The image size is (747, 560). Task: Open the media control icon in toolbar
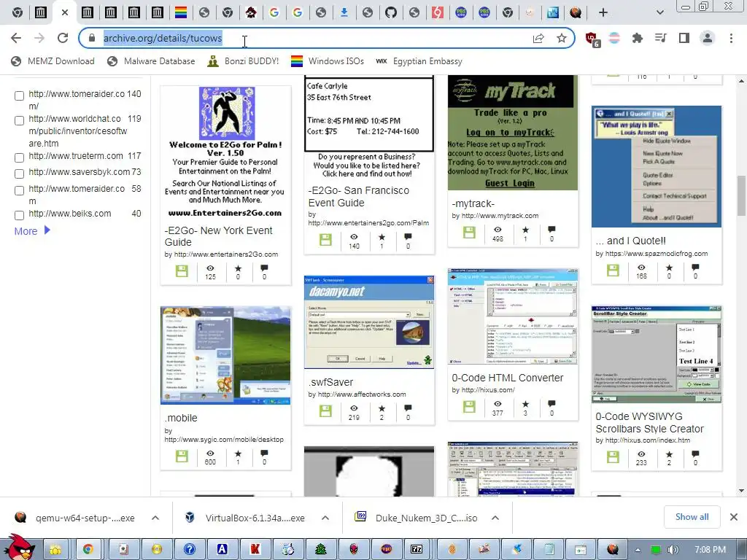point(660,38)
